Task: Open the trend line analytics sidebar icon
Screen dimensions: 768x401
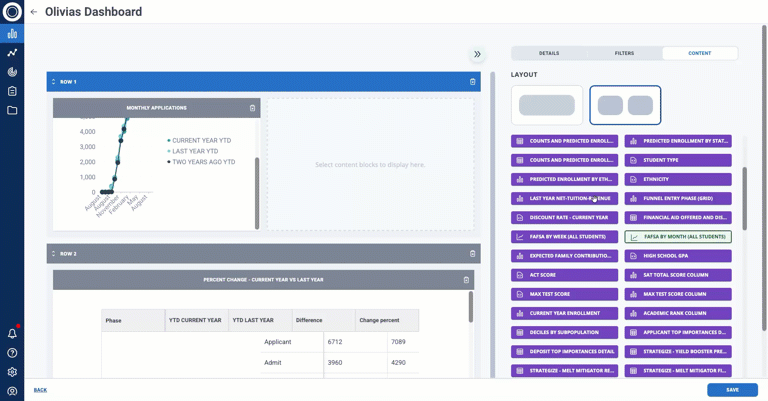Action: click(x=12, y=52)
